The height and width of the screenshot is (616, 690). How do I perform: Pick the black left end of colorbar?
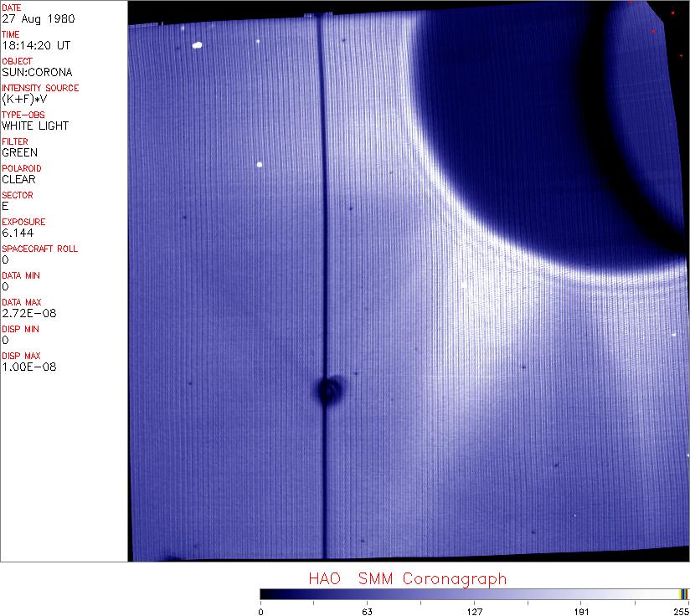click(x=265, y=593)
